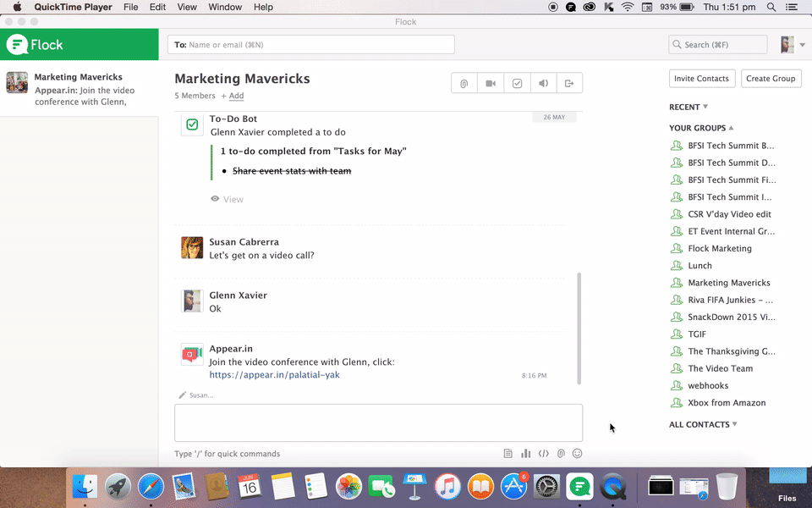
Task: Select Marketing Mavericks conversation in left sidebar
Action: [80, 89]
